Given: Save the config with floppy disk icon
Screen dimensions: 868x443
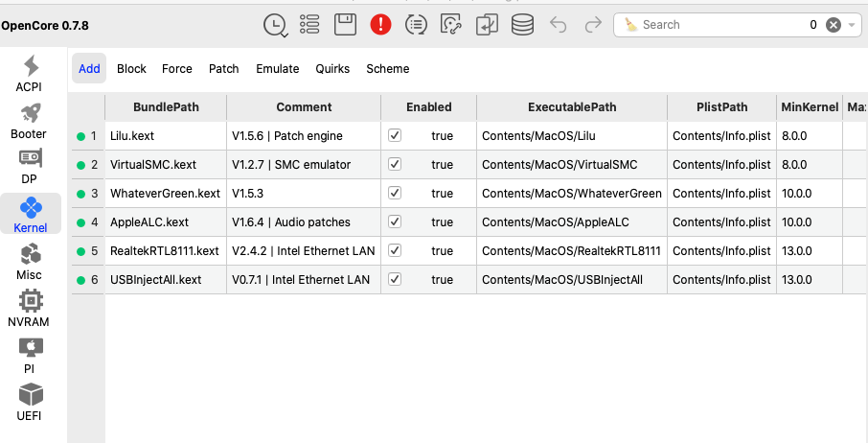Looking at the screenshot, I should [345, 25].
